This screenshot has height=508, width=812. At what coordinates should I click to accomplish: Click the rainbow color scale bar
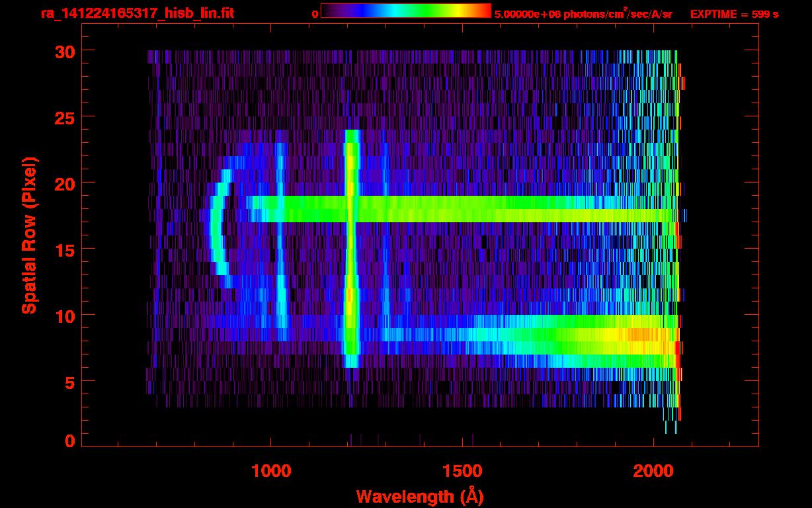406,11
